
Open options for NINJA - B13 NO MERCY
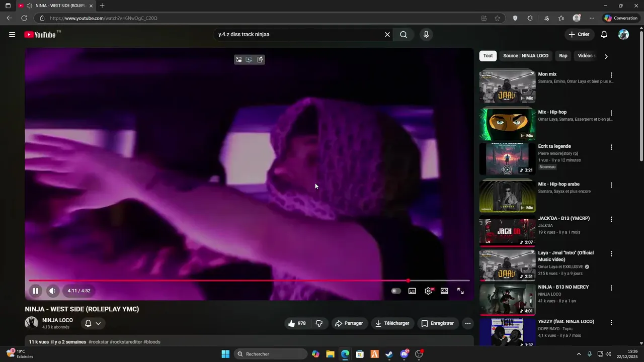coord(611,288)
